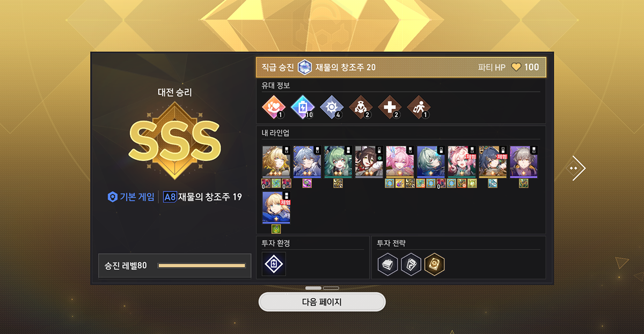The height and width of the screenshot is (334, 644).
Task: Click the traveler with luggage bond icon
Action: coord(418,107)
